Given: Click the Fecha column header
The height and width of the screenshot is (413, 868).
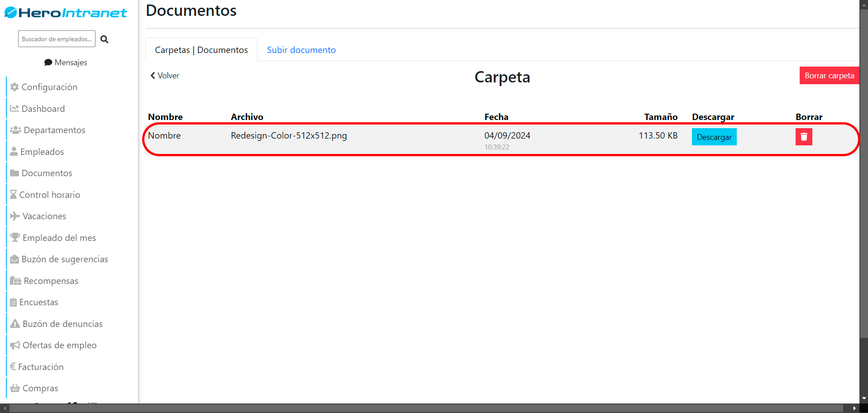Looking at the screenshot, I should click(496, 117).
